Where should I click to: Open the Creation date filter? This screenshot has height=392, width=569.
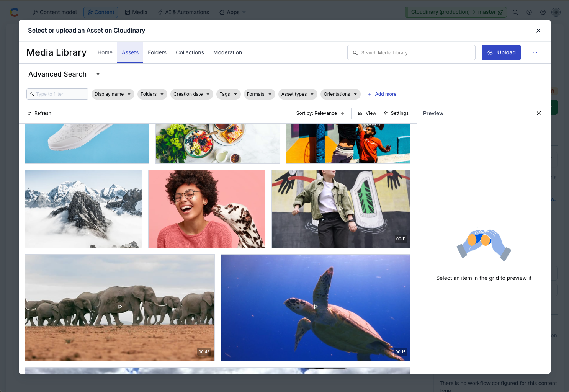tap(191, 94)
